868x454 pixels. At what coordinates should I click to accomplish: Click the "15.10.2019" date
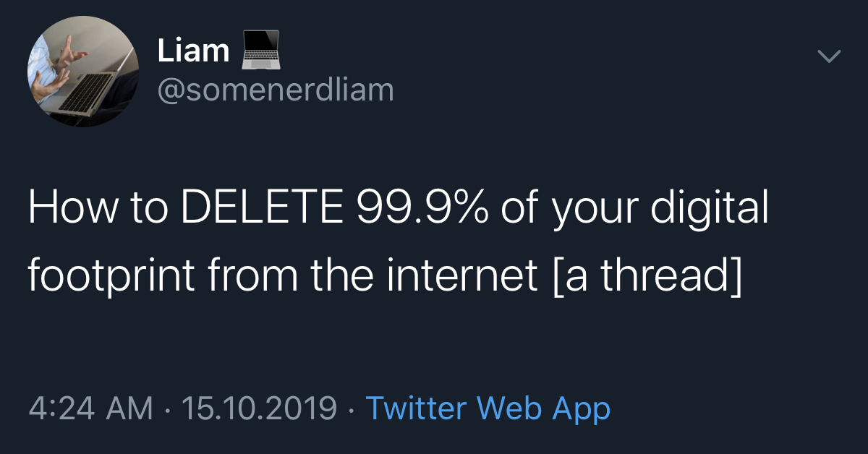coord(259,408)
